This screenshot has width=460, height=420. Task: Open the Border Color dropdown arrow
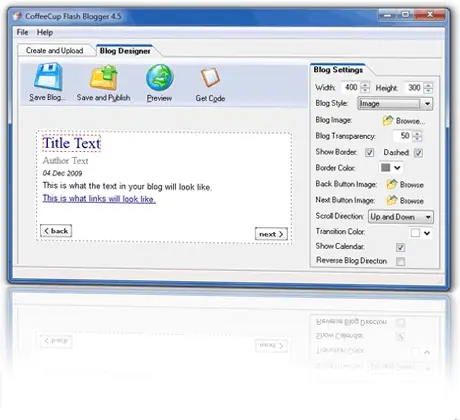pyautogui.click(x=397, y=168)
